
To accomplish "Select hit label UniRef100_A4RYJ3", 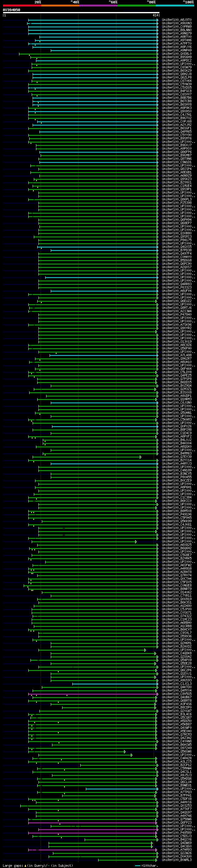I will pos(177,464).
